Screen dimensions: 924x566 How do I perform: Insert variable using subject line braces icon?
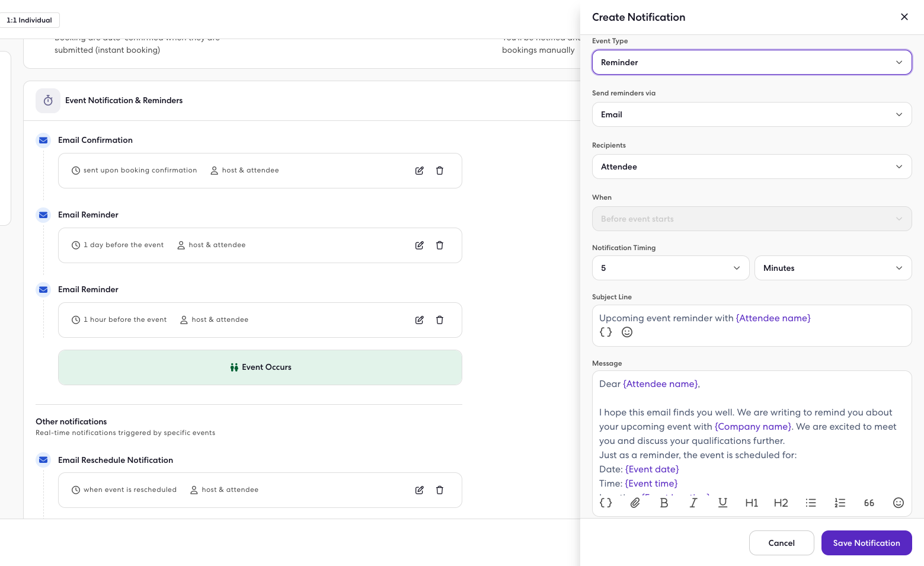pos(606,332)
